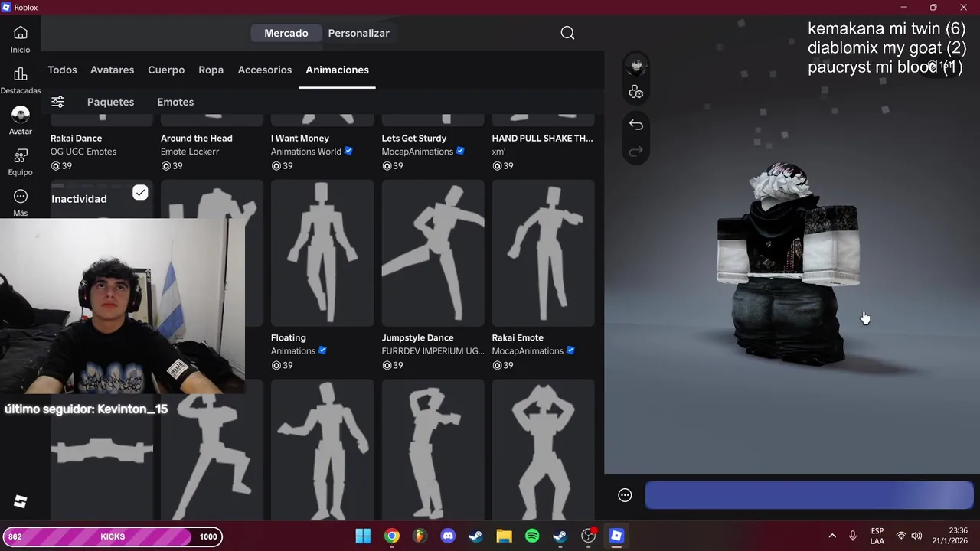Open the Más sidebar menu
Screen dimensions: 980x551
click(x=21, y=203)
